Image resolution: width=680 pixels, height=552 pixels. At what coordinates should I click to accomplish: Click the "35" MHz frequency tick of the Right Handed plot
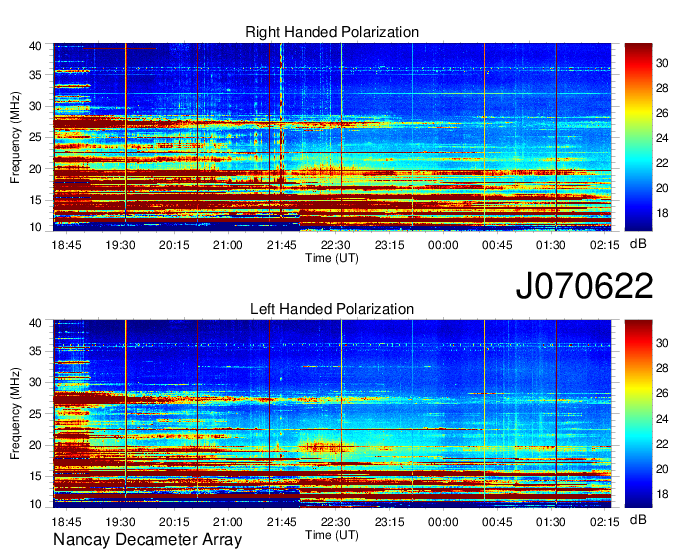click(x=36, y=75)
